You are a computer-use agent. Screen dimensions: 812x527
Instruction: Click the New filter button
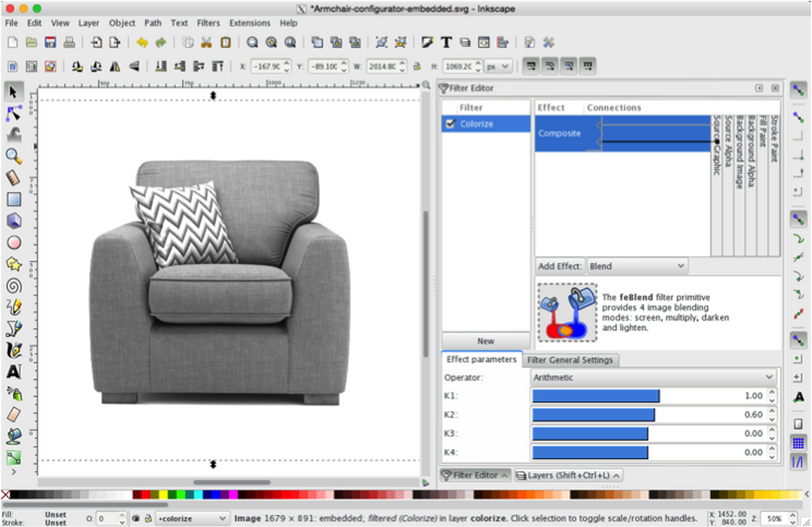pos(485,341)
